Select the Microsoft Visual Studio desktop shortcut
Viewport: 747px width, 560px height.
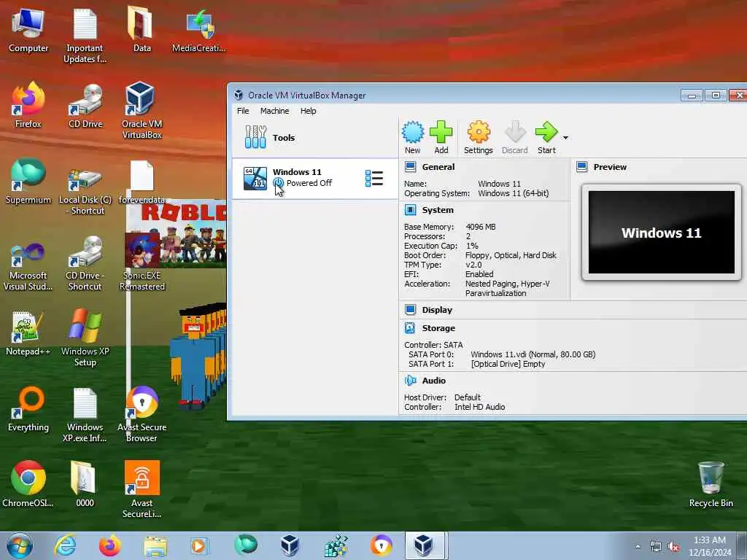(x=28, y=266)
